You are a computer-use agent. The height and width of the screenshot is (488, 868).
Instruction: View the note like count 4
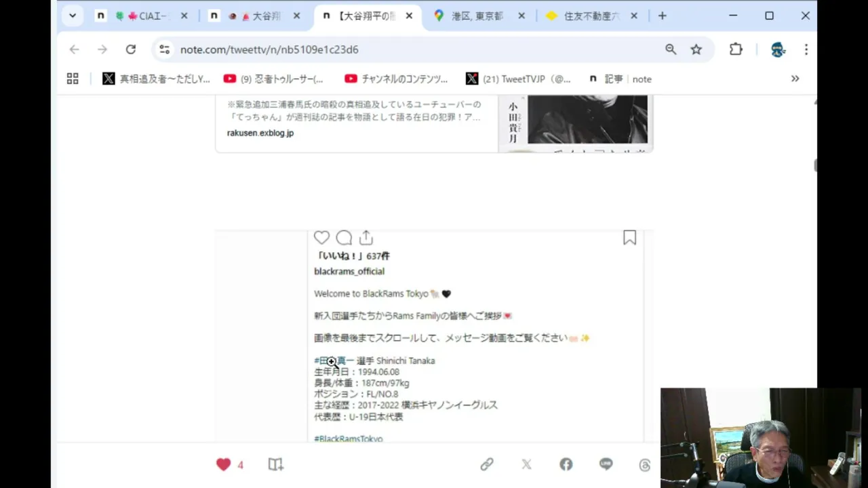tap(240, 465)
